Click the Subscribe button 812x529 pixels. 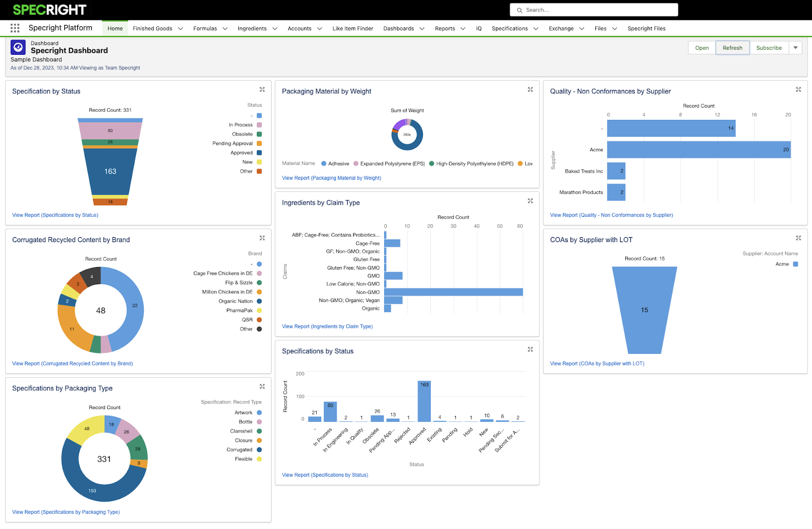tap(769, 48)
